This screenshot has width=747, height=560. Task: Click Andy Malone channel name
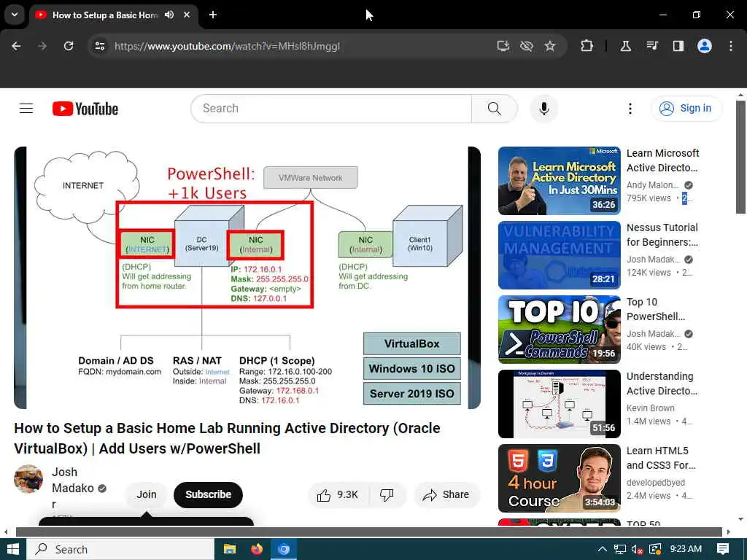(653, 185)
